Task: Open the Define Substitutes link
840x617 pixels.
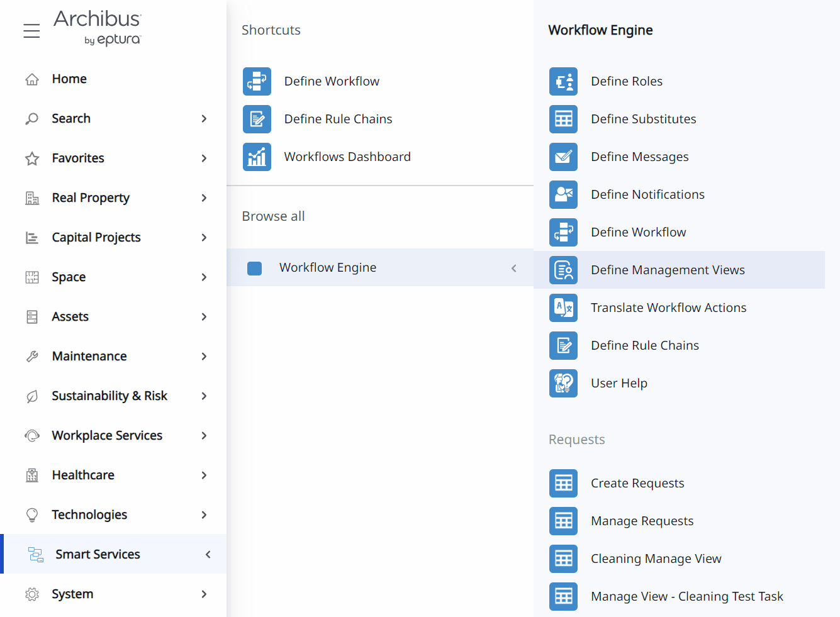Action: click(643, 119)
